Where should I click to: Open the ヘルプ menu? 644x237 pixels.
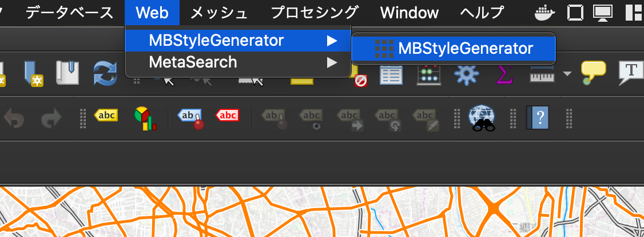pyautogui.click(x=482, y=13)
